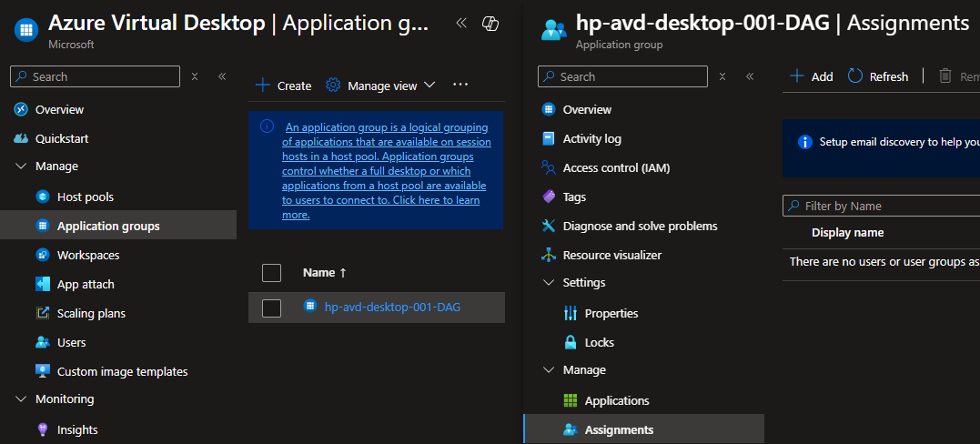Click the Copilot icon in header
This screenshot has height=444, width=980.
[x=490, y=25]
